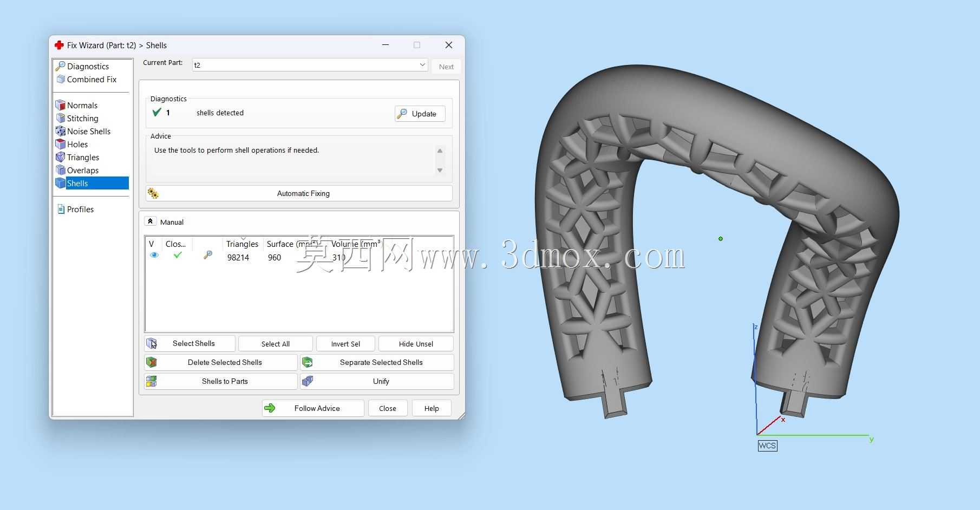The height and width of the screenshot is (510, 980).
Task: Click the Combined Fix cube icon
Action: [x=61, y=79]
